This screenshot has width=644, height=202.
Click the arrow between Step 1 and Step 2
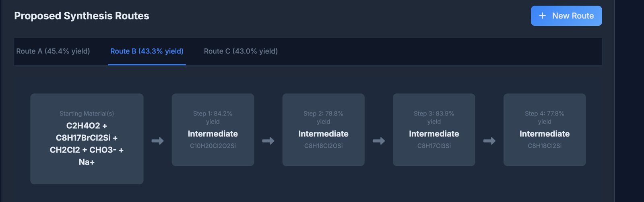pyautogui.click(x=268, y=141)
